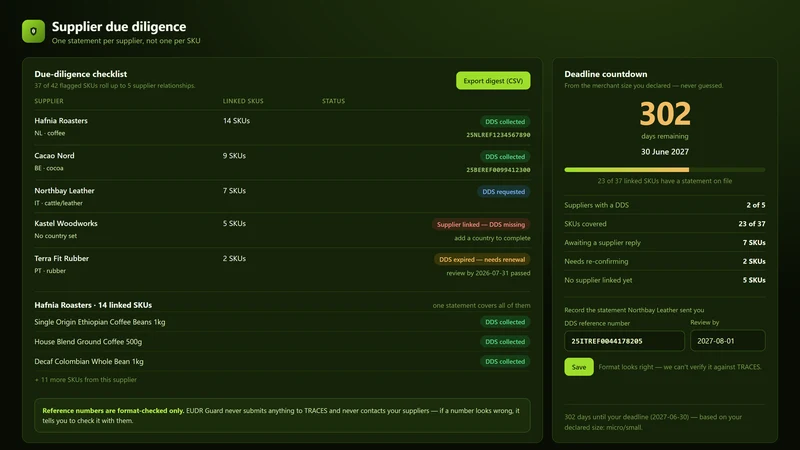Select the Kastel Woodworks supplier row
Screen dimensions: 800x450
coord(282,230)
